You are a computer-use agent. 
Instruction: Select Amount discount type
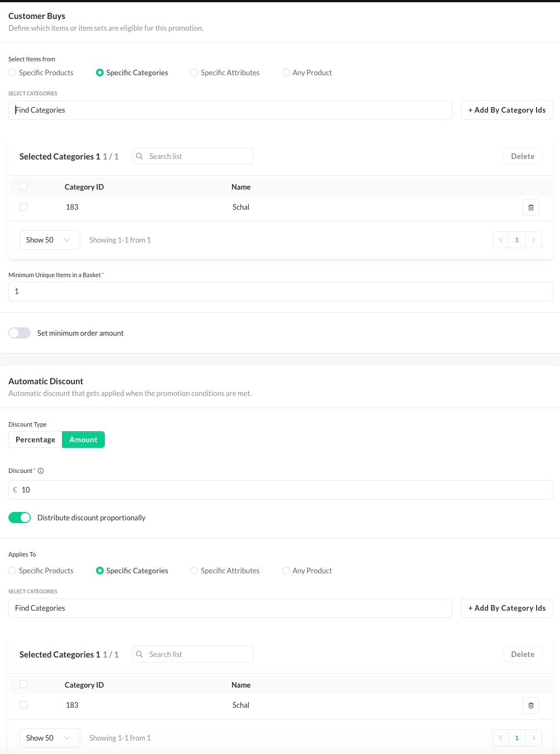tap(83, 439)
